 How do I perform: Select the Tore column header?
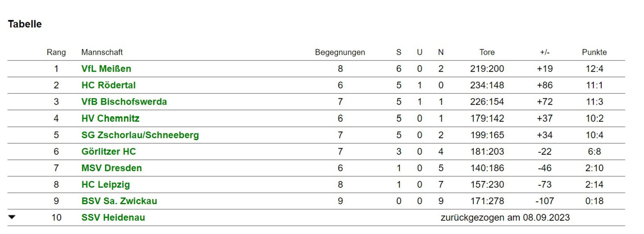[x=487, y=52]
